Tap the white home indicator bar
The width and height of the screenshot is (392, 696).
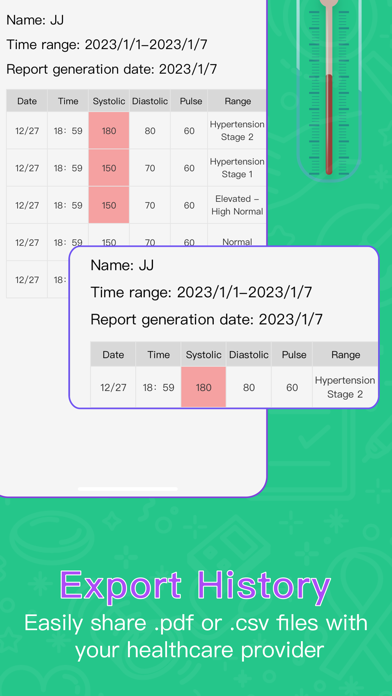pos(128,489)
